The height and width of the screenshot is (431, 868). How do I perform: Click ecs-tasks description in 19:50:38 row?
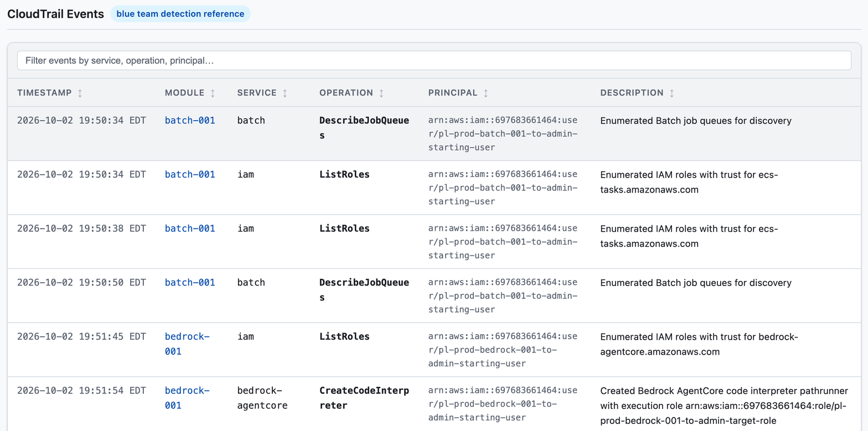point(689,236)
